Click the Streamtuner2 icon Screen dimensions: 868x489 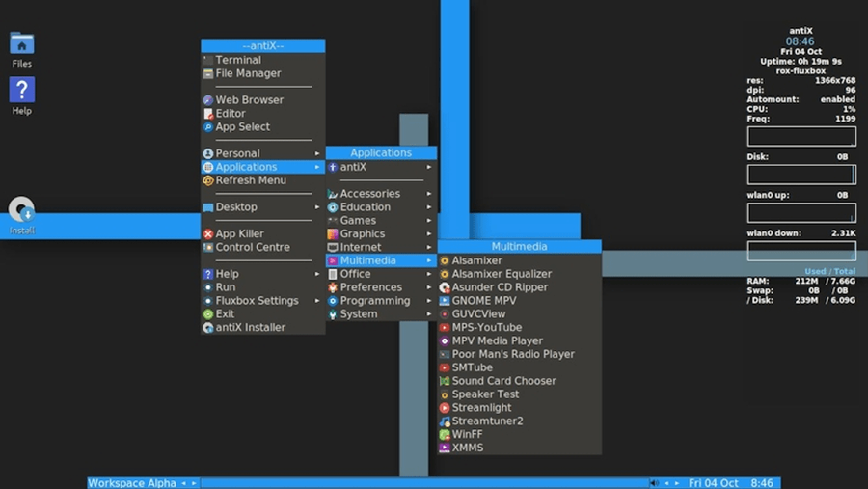coord(445,421)
